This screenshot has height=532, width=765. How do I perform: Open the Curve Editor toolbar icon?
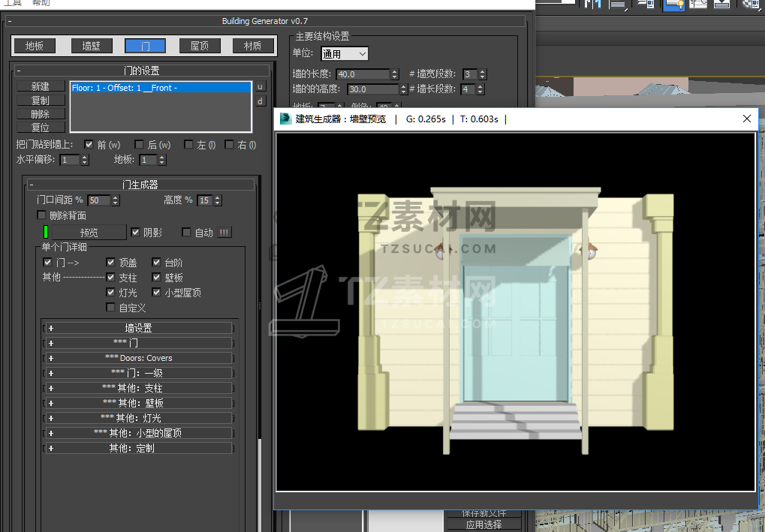(x=699, y=4)
